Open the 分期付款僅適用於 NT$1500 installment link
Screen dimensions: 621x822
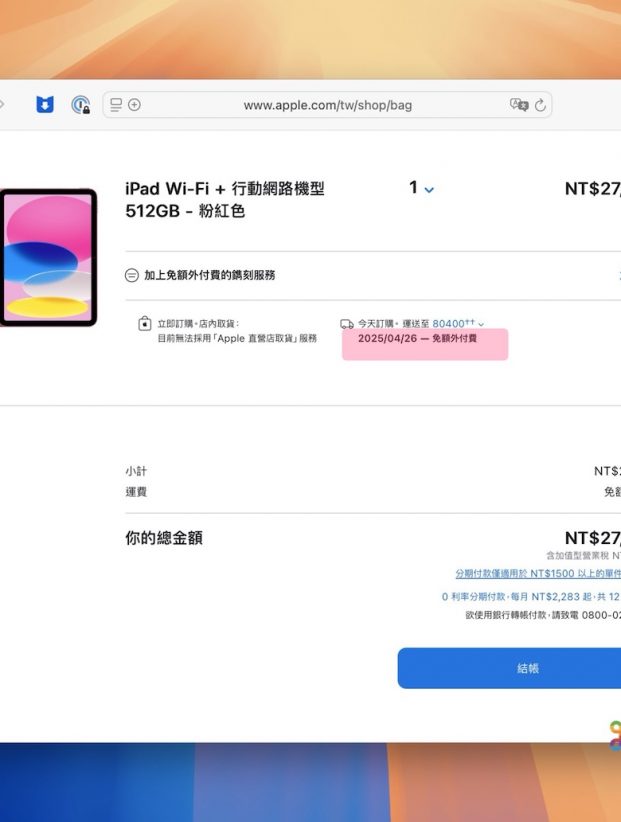click(x=538, y=574)
